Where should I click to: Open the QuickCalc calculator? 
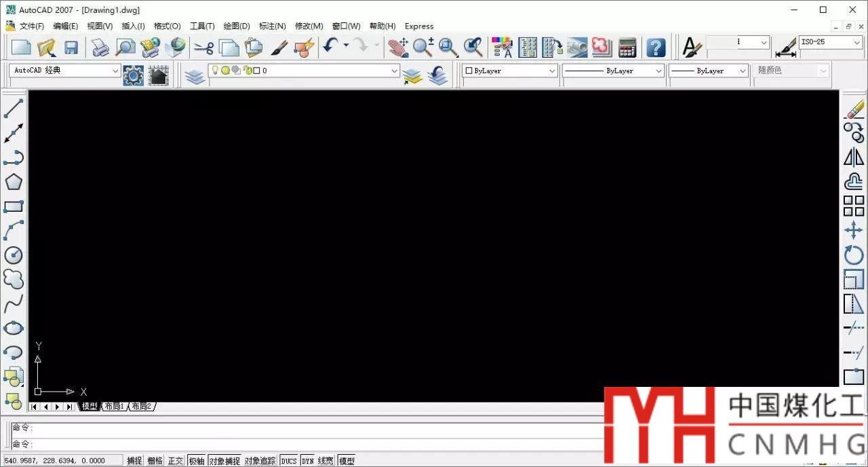[627, 47]
